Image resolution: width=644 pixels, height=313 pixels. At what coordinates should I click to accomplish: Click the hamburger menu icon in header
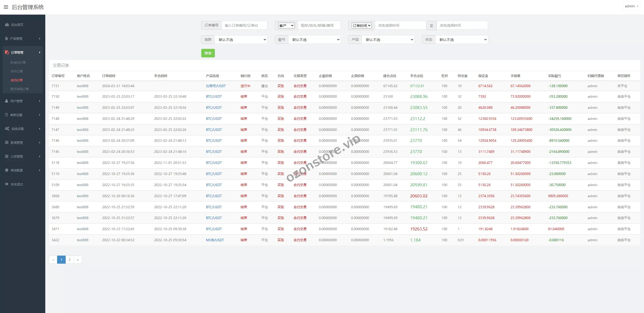pyautogui.click(x=6, y=7)
